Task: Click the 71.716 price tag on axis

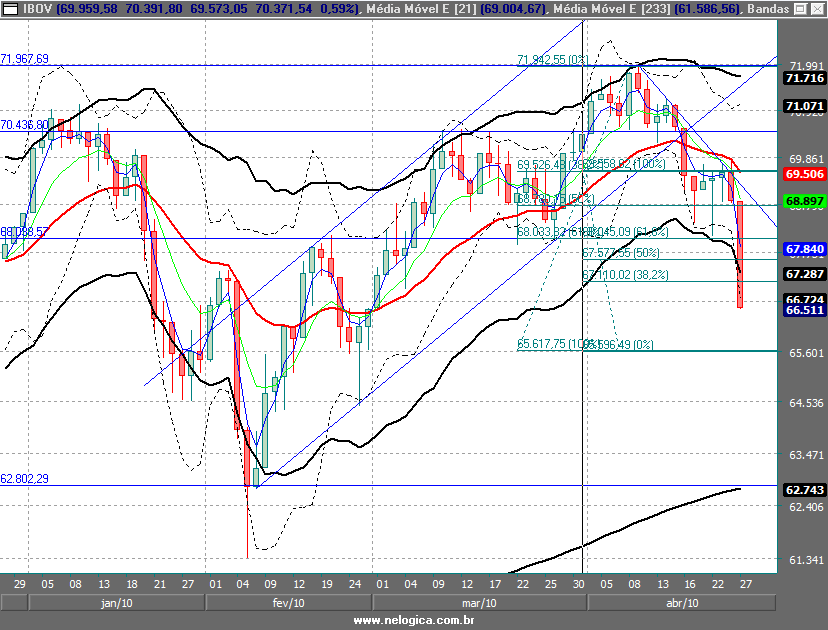Action: 804,78
